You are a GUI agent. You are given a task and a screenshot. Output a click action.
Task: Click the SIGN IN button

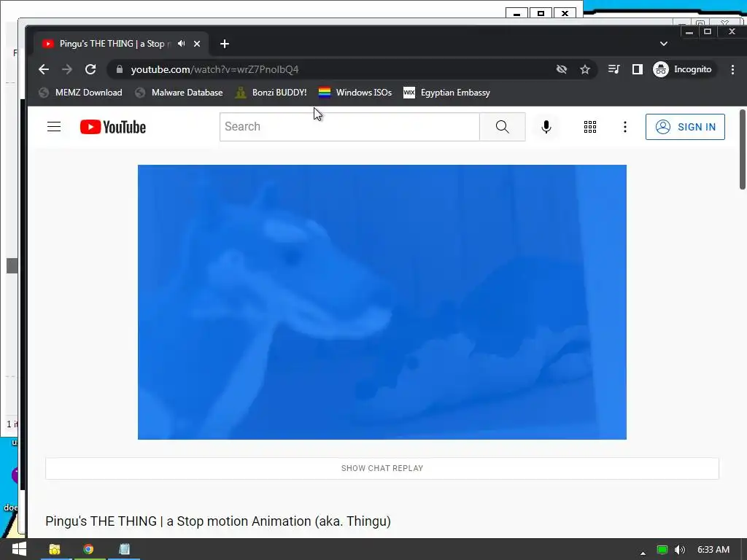point(685,127)
